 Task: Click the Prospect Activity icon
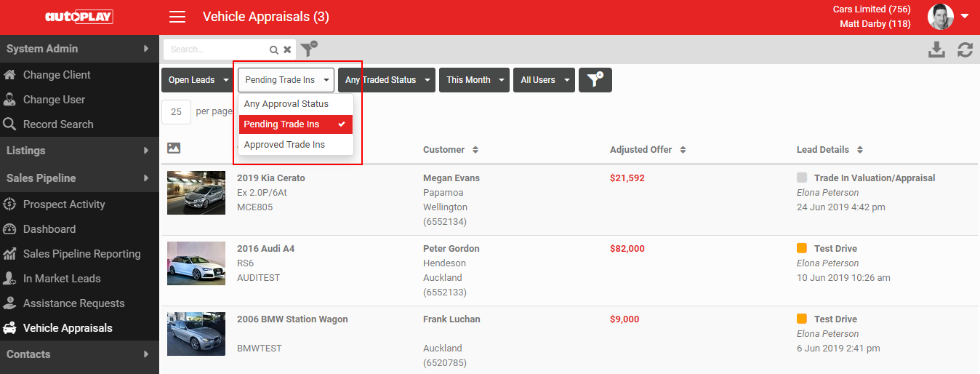tap(9, 204)
